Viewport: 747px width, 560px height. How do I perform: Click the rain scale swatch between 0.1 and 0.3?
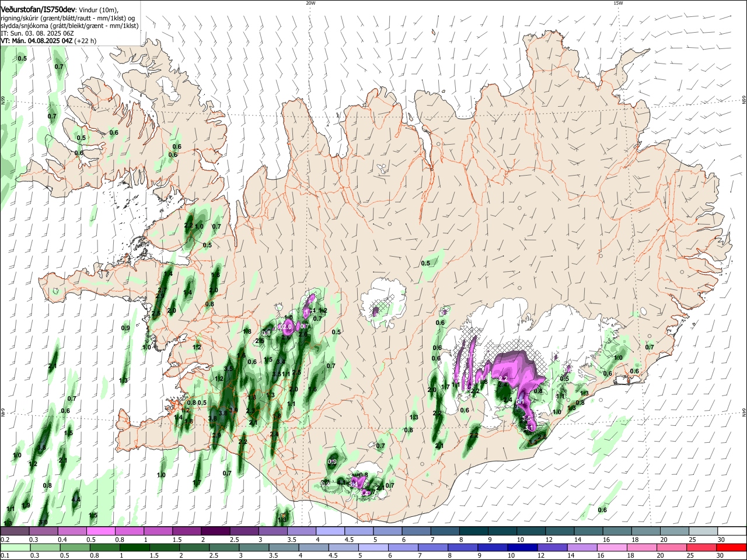click(15, 548)
